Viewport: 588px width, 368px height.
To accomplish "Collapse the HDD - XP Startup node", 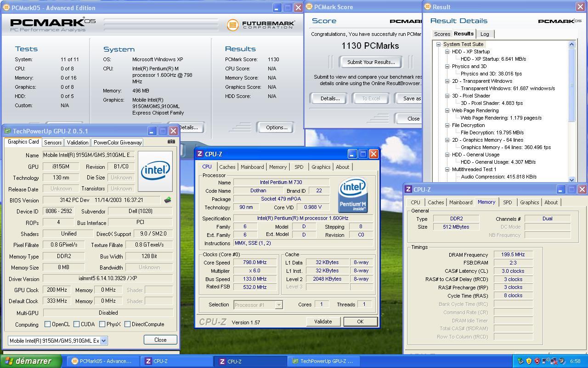I will pos(447,52).
